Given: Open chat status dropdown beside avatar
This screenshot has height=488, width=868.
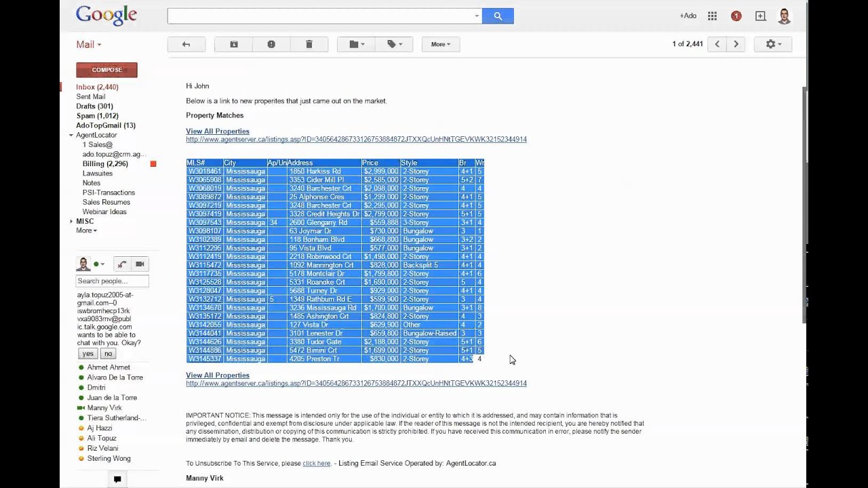Looking at the screenshot, I should tap(99, 264).
